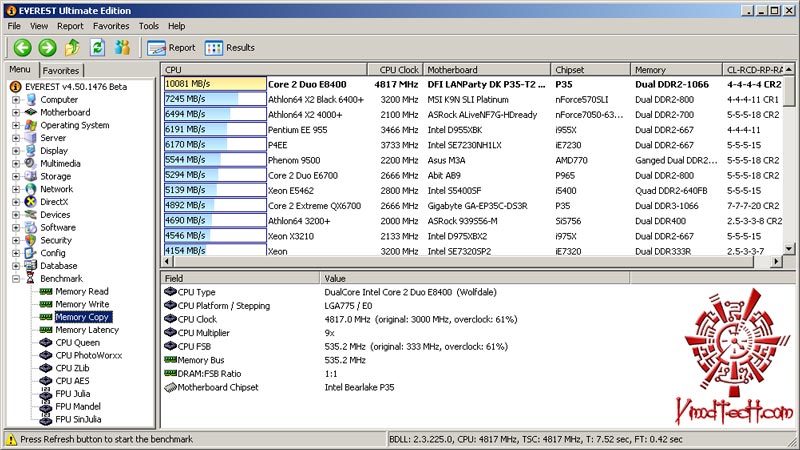Click horizontal scrollbar right arrow
This screenshot has width=800, height=450.
[x=777, y=261]
